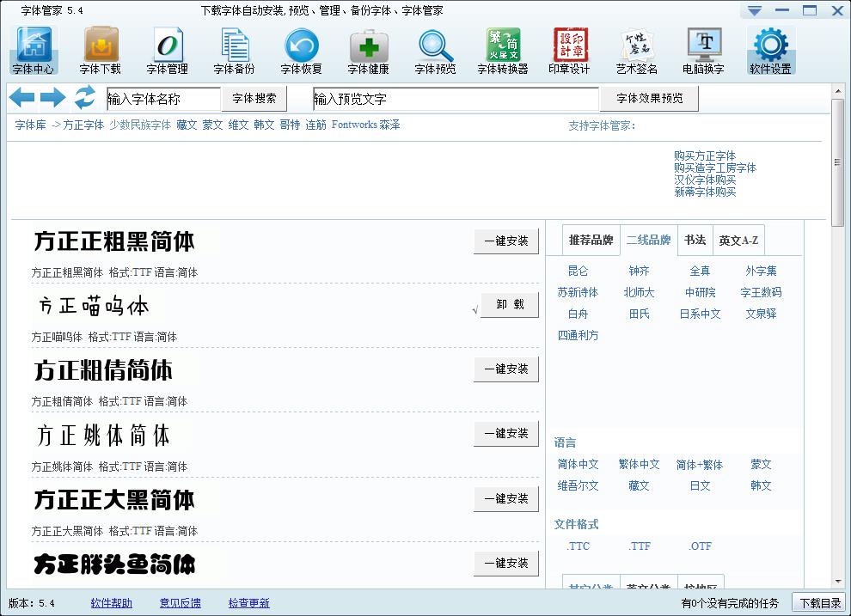Open the 购买方正字体 link

705,156
